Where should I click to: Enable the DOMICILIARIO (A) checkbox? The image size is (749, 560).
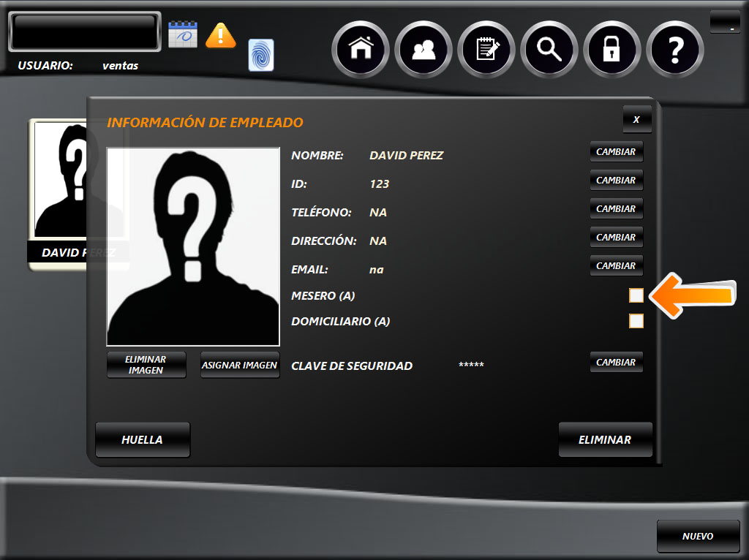point(636,321)
